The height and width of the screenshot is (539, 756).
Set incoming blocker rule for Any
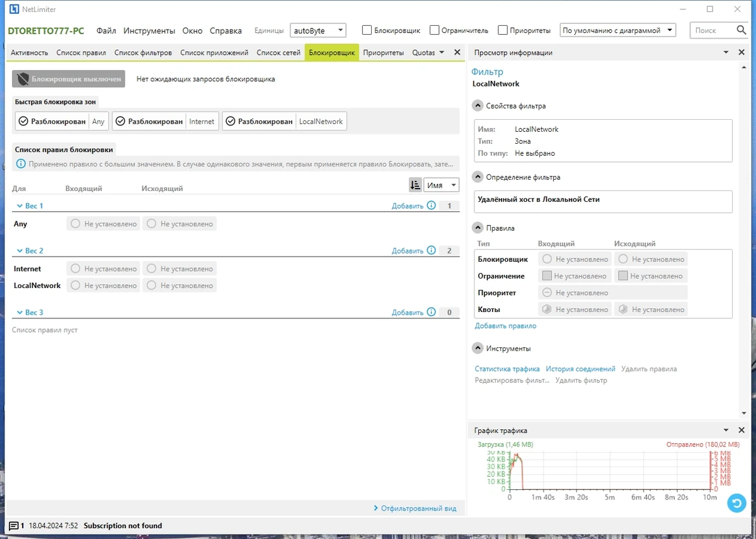(104, 224)
